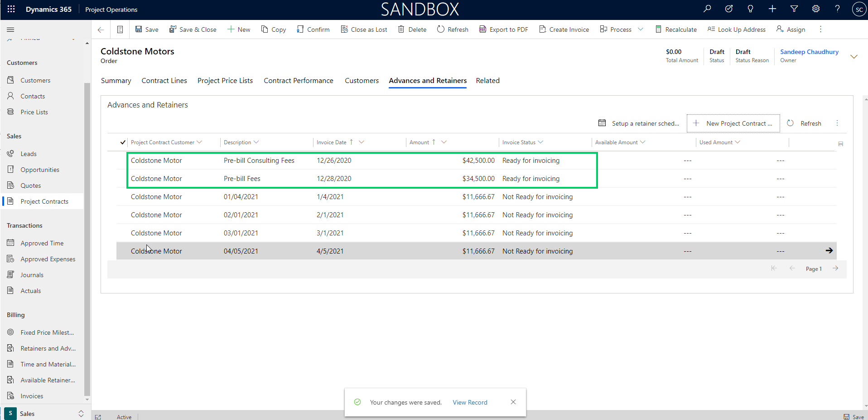Viewport: 868px width, 420px height.
Task: Open the Invoice Status column dropdown
Action: point(540,142)
